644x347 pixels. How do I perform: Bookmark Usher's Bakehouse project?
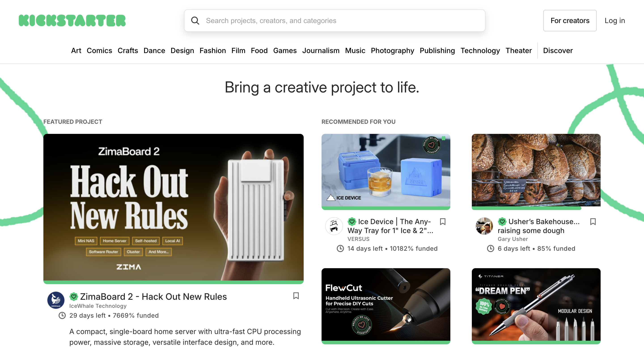pyautogui.click(x=593, y=222)
